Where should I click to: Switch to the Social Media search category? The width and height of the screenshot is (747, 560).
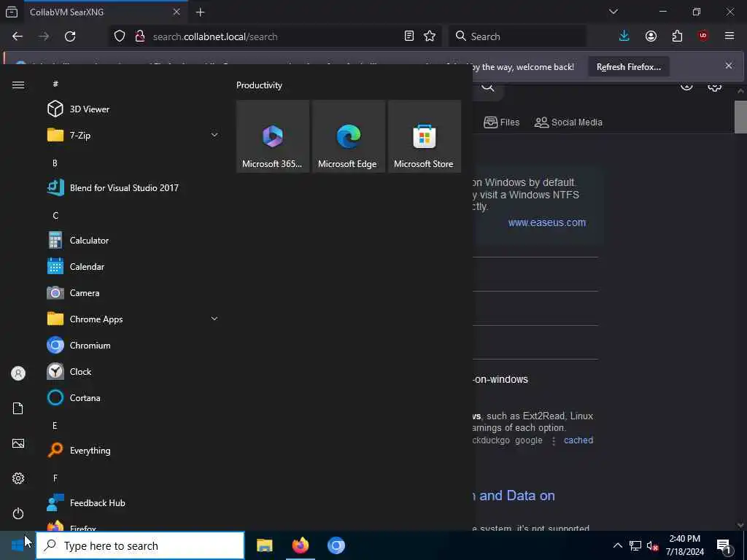pos(568,122)
